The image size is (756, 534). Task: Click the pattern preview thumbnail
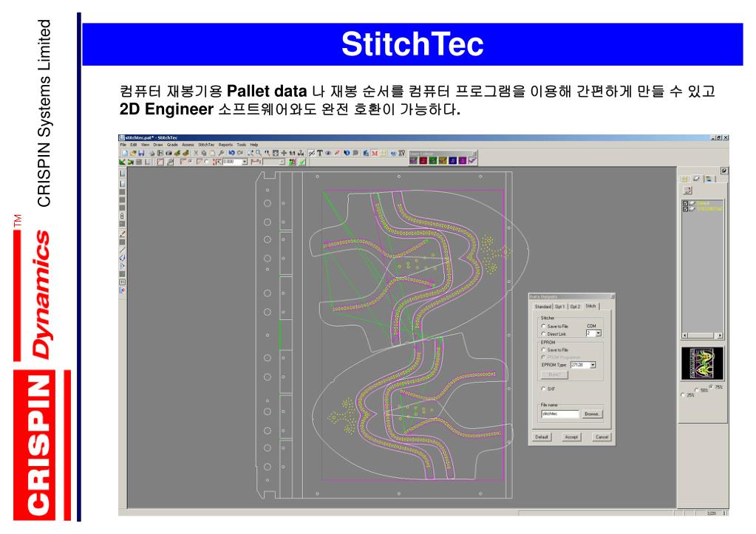pos(703,363)
